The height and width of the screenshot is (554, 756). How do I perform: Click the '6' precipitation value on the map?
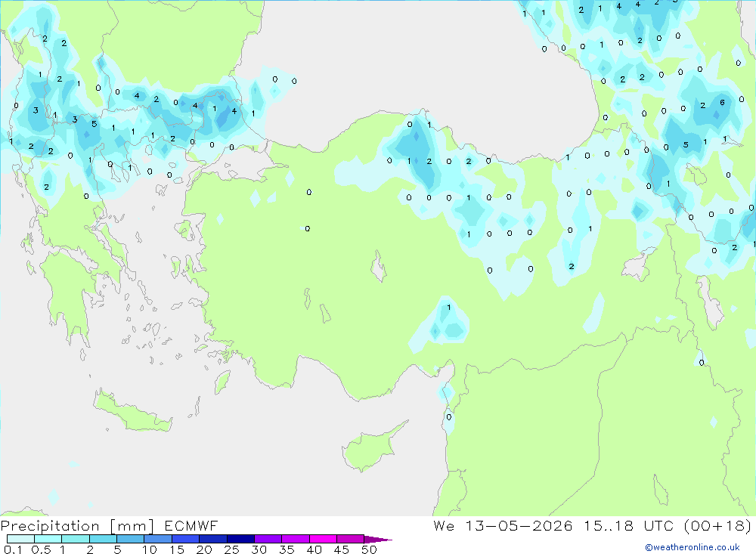point(722,102)
